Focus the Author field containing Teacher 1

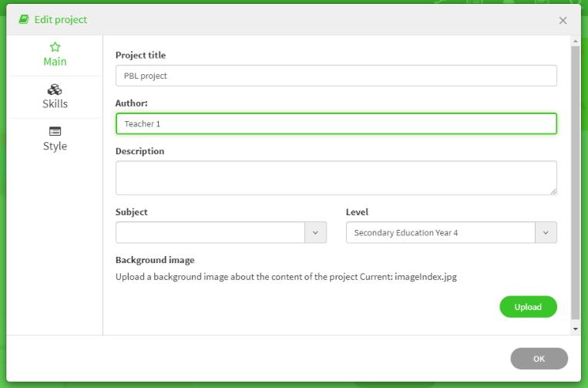[x=336, y=123]
